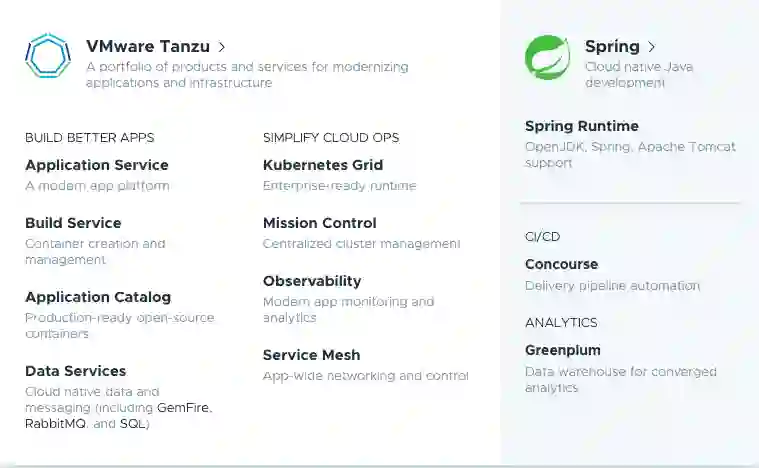The height and width of the screenshot is (468, 759).
Task: Click the VMware Tanzu heptagon logo icon
Action: 48,56
